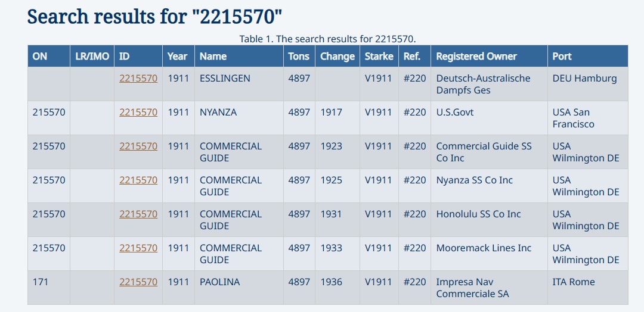Select the ESSLINGEN ship name cell
This screenshot has height=312, width=644.
225,79
